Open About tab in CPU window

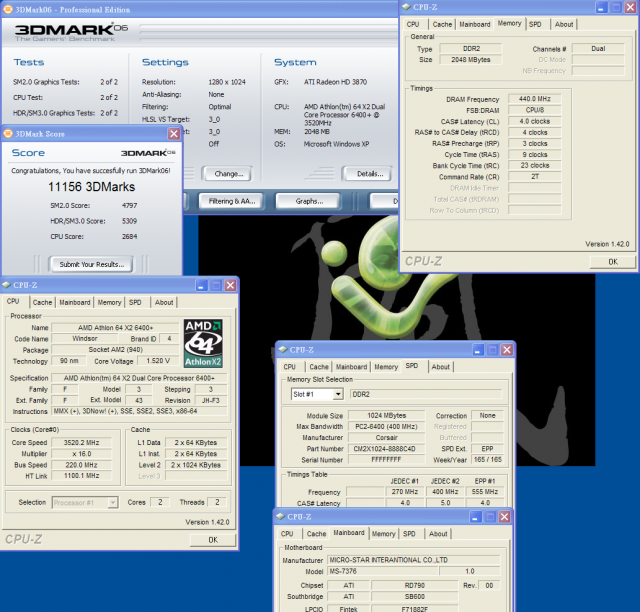point(164,303)
